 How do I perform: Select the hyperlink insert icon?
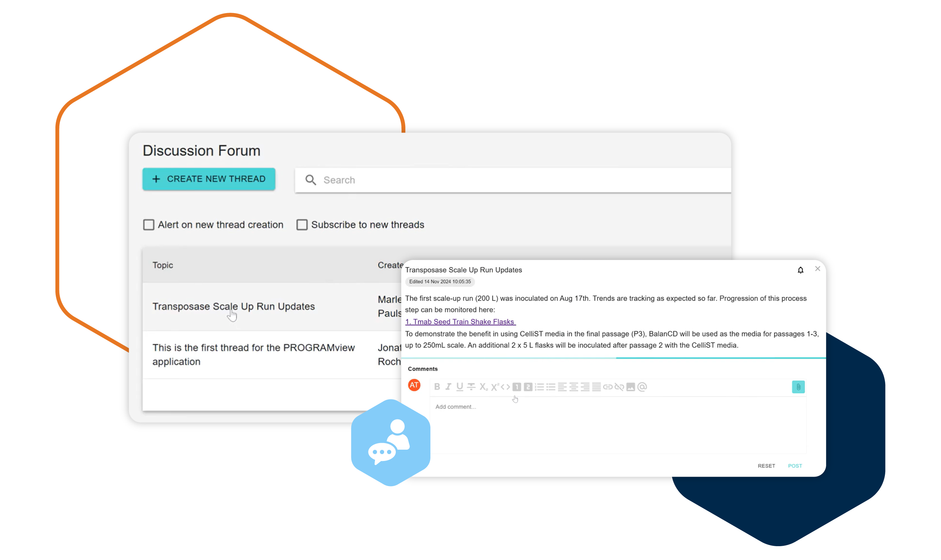pos(608,387)
